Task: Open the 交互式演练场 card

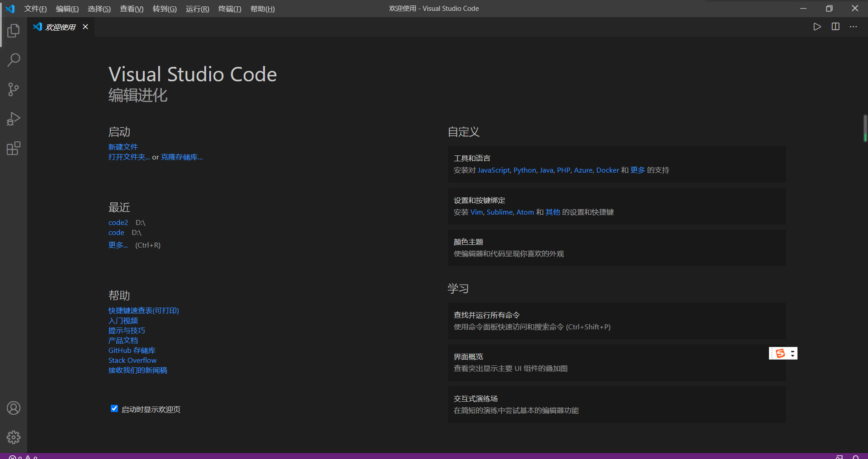Action: 617,404
